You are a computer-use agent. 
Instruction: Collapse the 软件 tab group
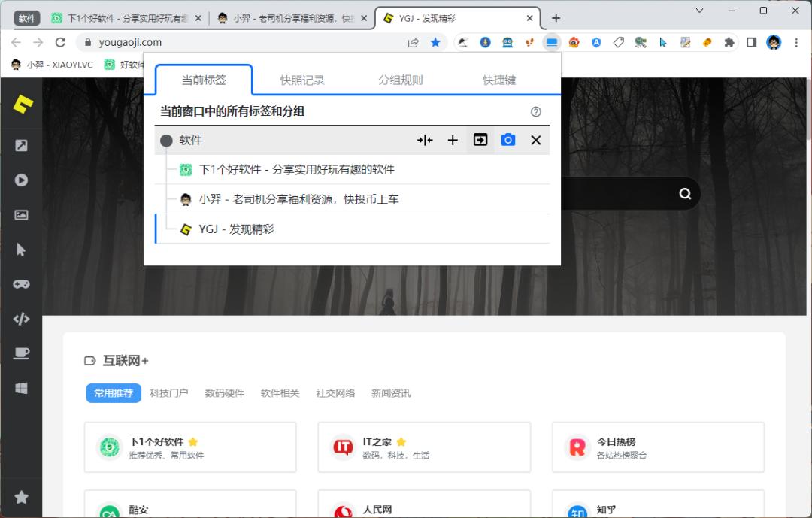tap(425, 140)
